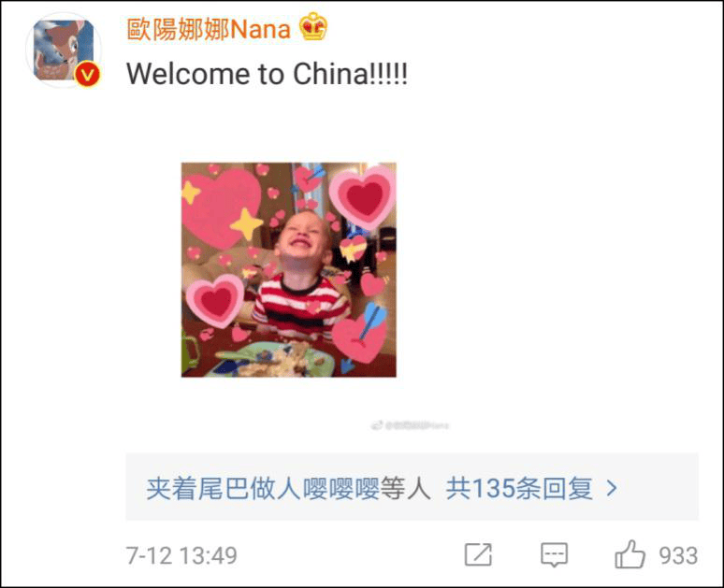Click the 933 like count
Screen dimensions: 724x588
(x=678, y=555)
